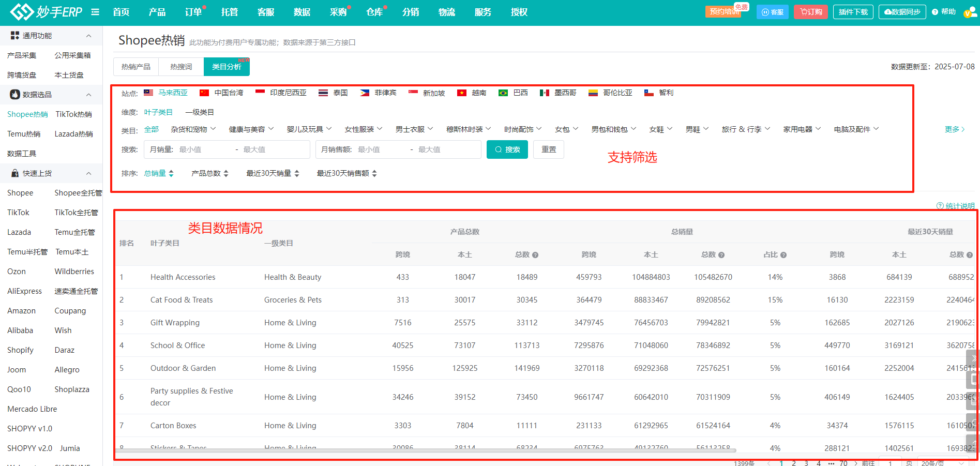Click the 数据同步 button
The image size is (980, 466).
click(x=902, y=12)
